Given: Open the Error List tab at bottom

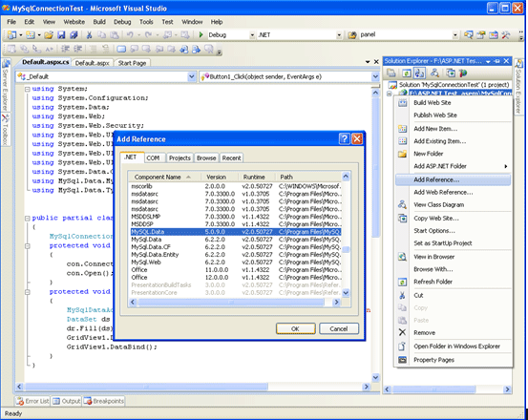Looking at the screenshot, I should [33, 401].
